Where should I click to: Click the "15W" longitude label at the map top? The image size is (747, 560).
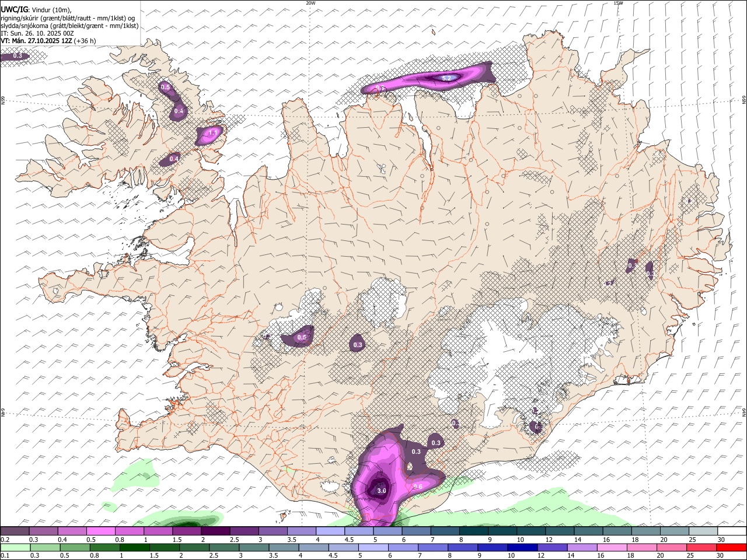click(x=618, y=3)
